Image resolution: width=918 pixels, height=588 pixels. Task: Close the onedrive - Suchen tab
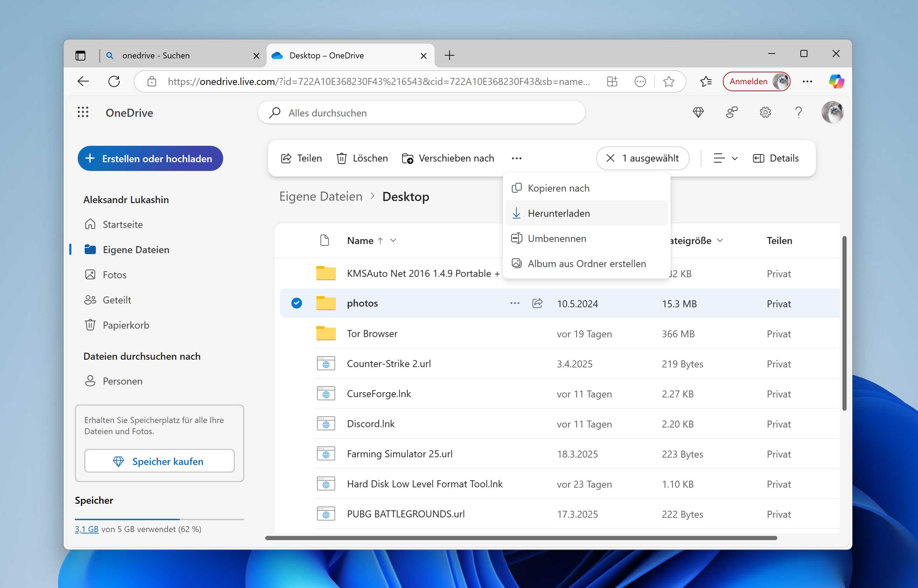(256, 56)
